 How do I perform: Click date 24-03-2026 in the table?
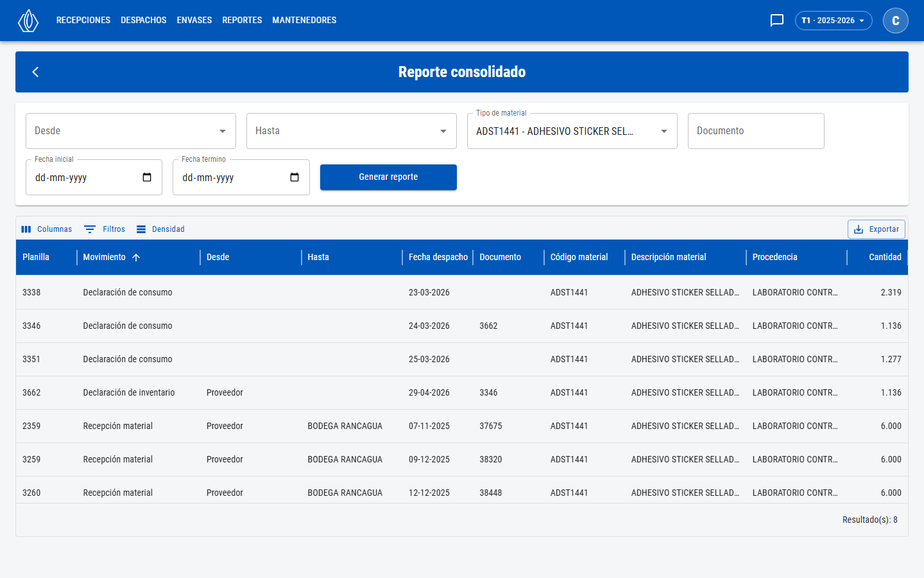coord(429,326)
